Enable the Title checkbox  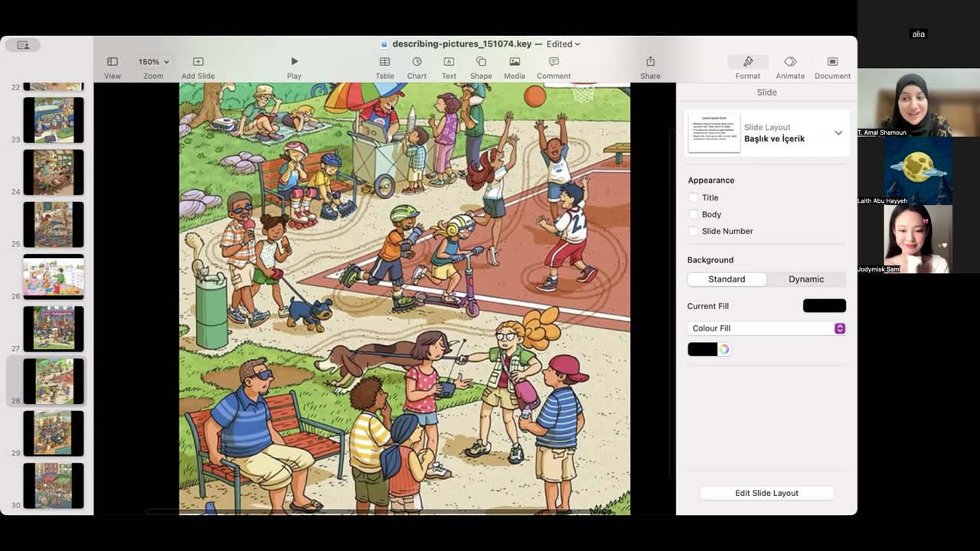click(694, 197)
